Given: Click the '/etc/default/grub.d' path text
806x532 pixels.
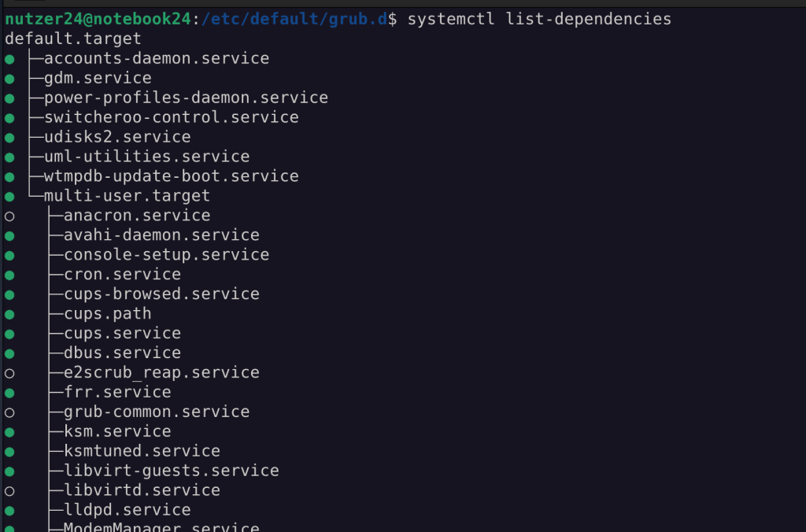Looking at the screenshot, I should (x=294, y=20).
